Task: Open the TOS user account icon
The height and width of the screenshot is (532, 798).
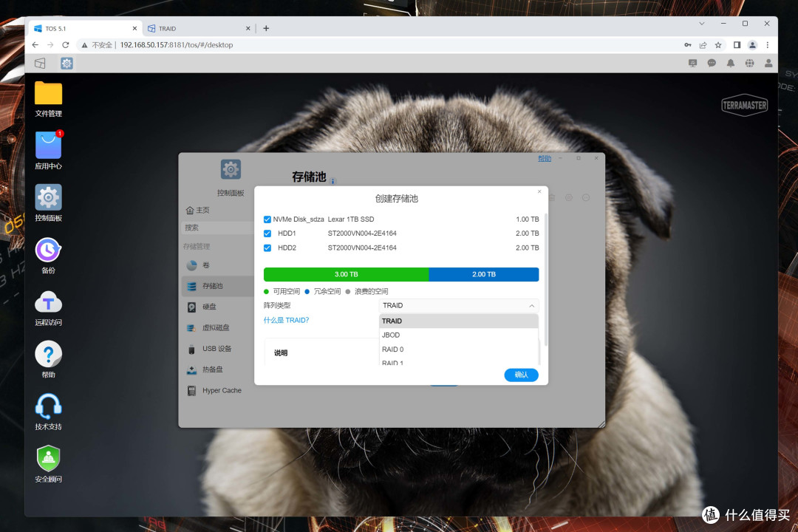Action: point(768,63)
